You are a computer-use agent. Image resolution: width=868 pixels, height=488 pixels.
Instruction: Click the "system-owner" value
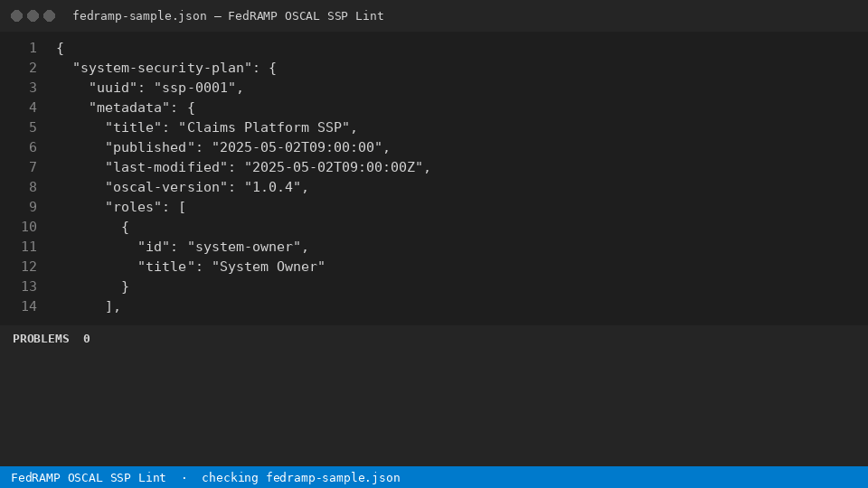pos(243,248)
